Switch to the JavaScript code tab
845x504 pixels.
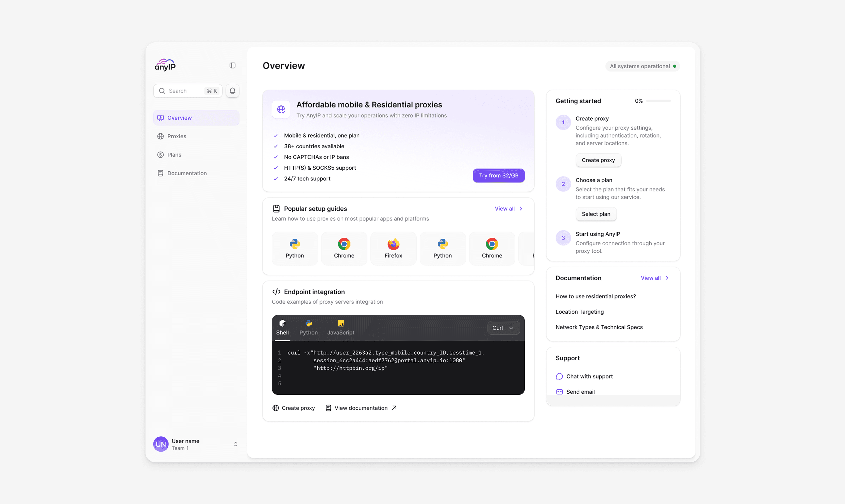pos(340,328)
